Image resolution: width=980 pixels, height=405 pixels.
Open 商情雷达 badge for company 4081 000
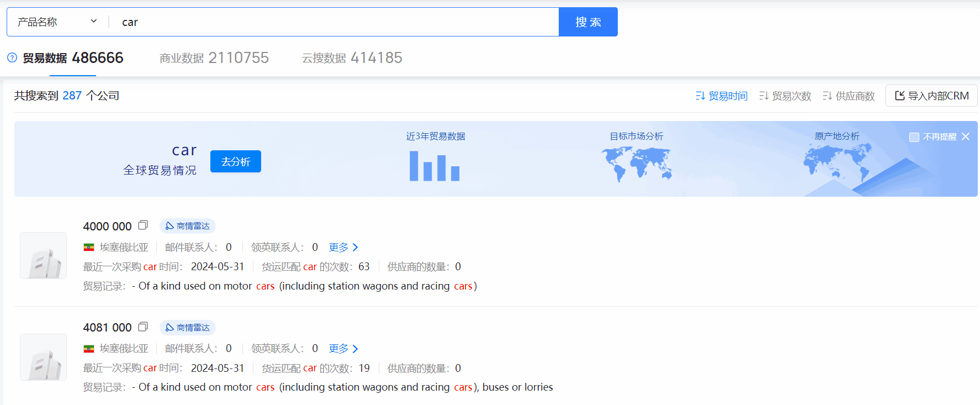pos(188,328)
